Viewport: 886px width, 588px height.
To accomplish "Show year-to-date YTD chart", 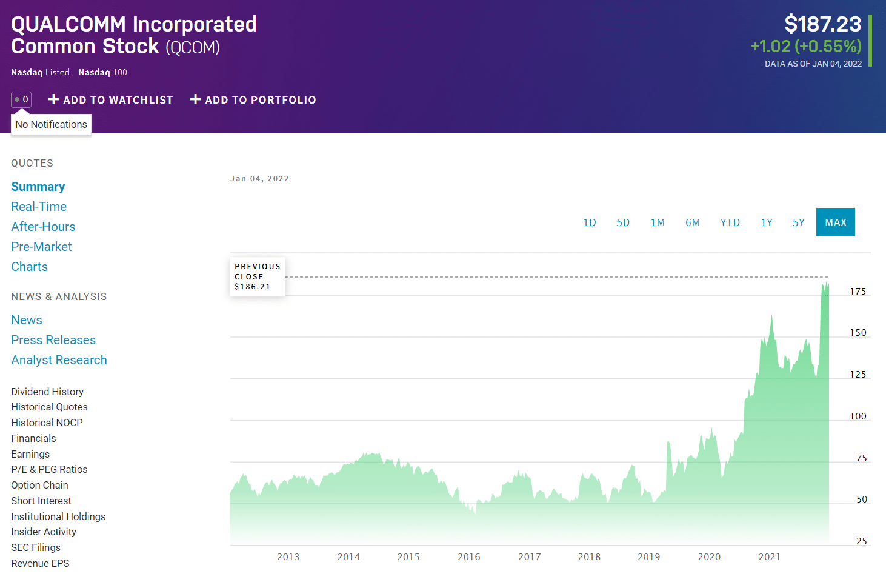I will tap(730, 222).
